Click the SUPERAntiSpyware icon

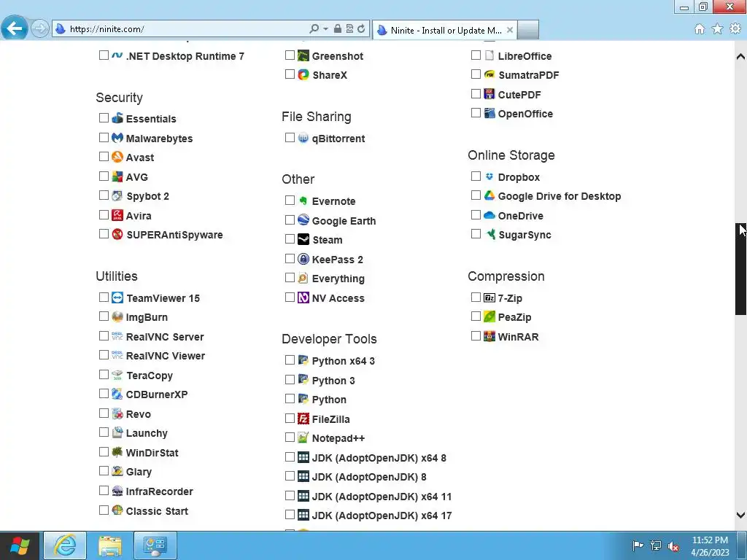tap(117, 234)
